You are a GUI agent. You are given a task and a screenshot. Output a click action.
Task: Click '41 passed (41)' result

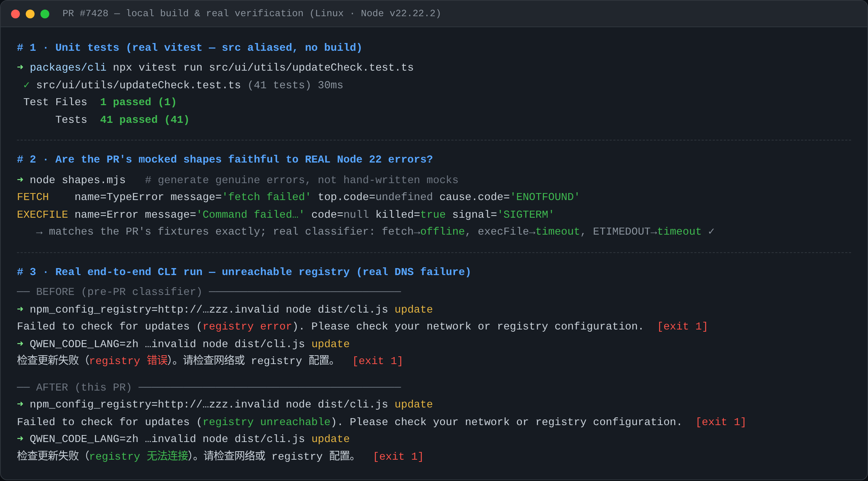tap(145, 120)
